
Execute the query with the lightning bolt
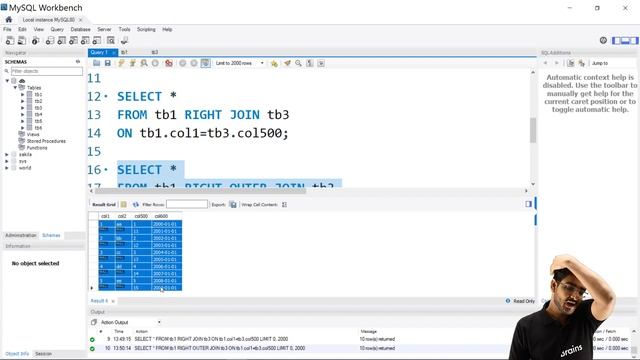[121, 63]
